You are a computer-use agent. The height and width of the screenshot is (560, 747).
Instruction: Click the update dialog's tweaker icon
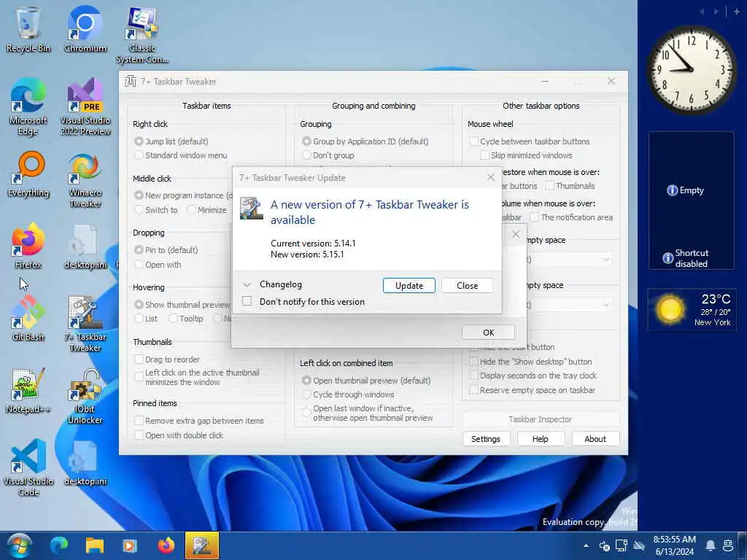click(x=251, y=208)
